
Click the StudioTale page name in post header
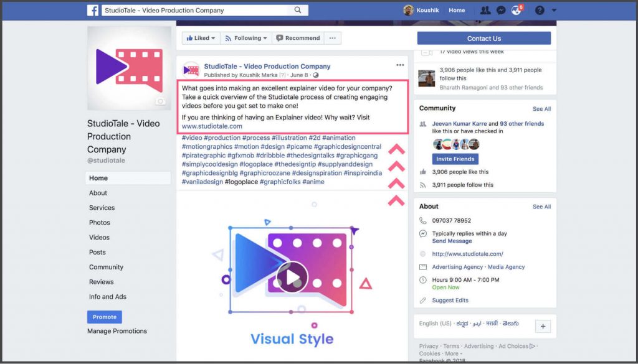[267, 66]
